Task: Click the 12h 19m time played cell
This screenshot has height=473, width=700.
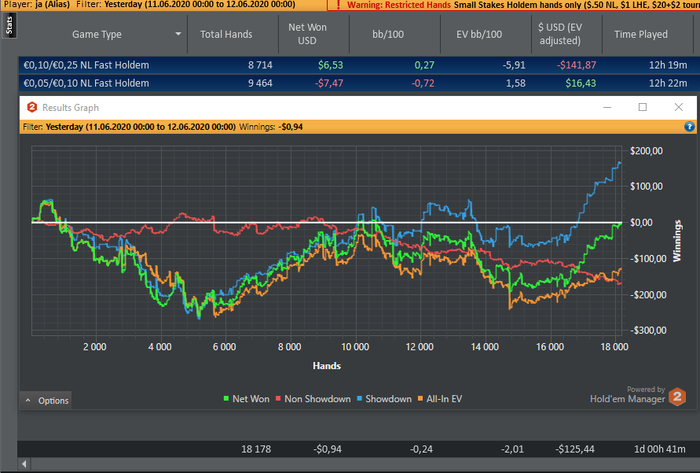Action: tap(668, 65)
